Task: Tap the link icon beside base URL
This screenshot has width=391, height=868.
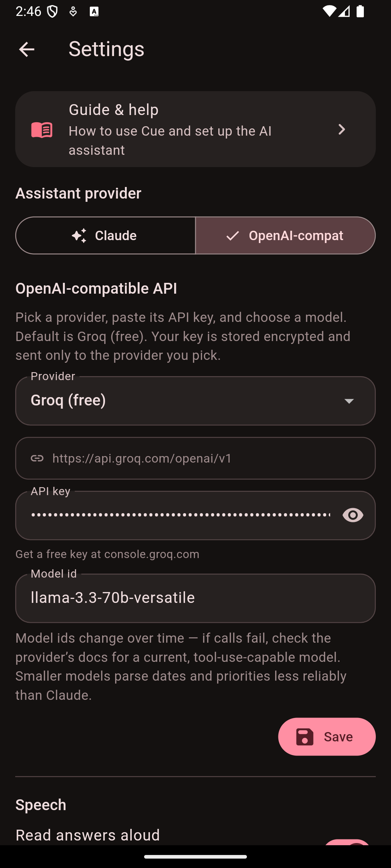Action: pyautogui.click(x=37, y=458)
